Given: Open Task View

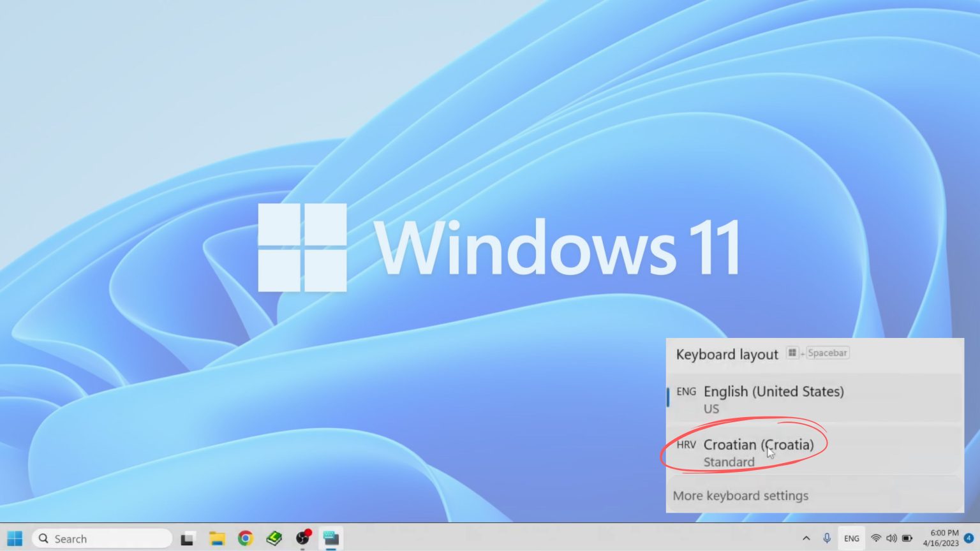Looking at the screenshot, I should [x=187, y=538].
